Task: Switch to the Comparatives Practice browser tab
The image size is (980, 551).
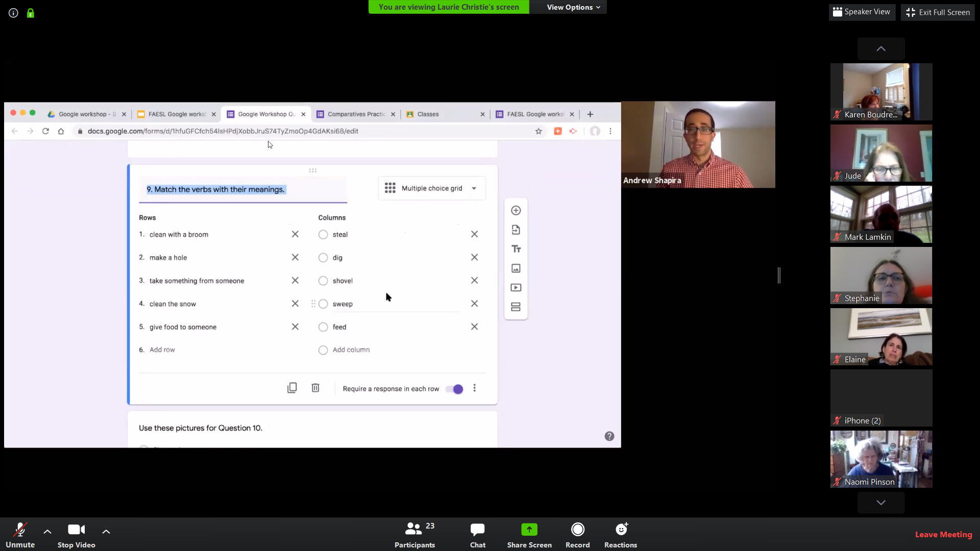Action: pyautogui.click(x=356, y=114)
